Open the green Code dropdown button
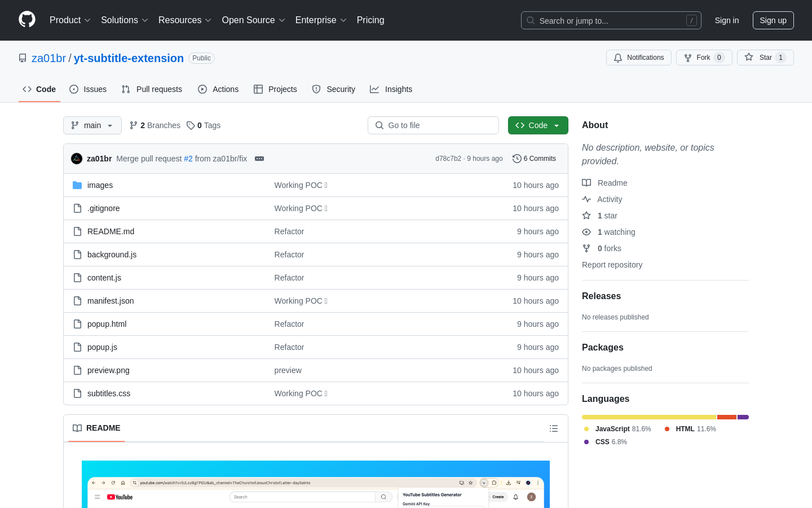 pyautogui.click(x=538, y=125)
